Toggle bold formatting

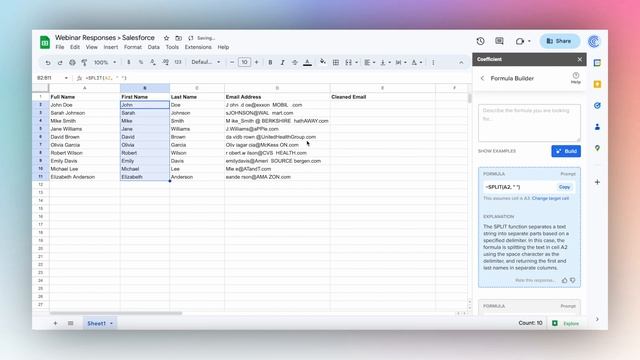(x=270, y=62)
